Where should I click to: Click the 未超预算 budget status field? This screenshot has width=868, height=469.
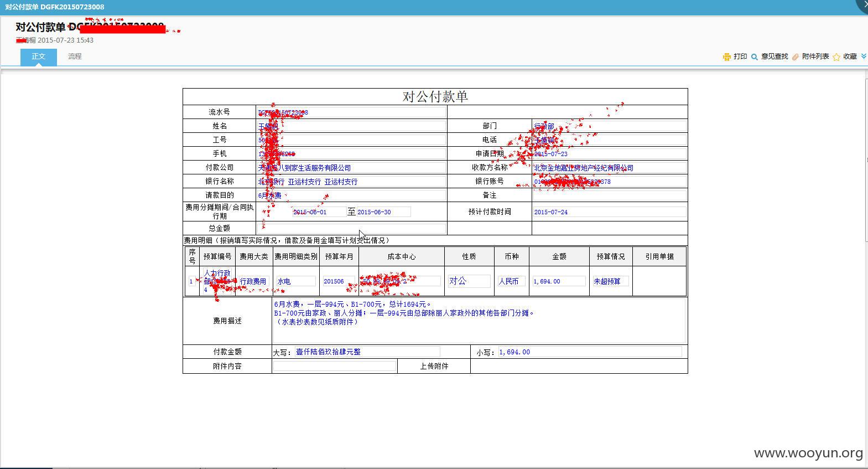click(611, 281)
